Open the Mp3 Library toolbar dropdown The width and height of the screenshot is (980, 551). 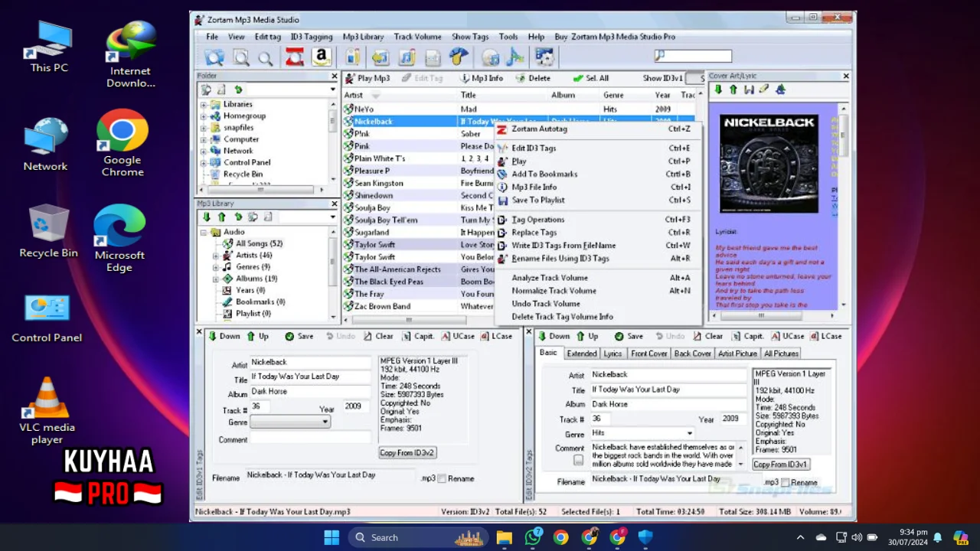[332, 217]
